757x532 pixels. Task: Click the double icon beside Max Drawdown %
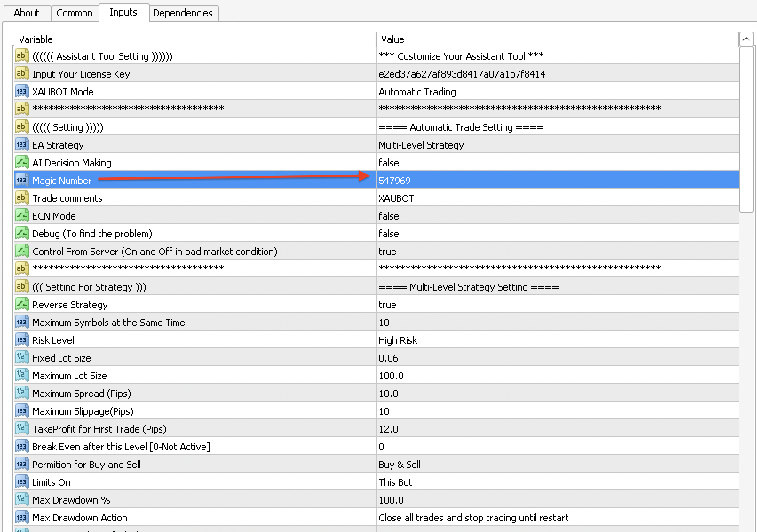22,500
